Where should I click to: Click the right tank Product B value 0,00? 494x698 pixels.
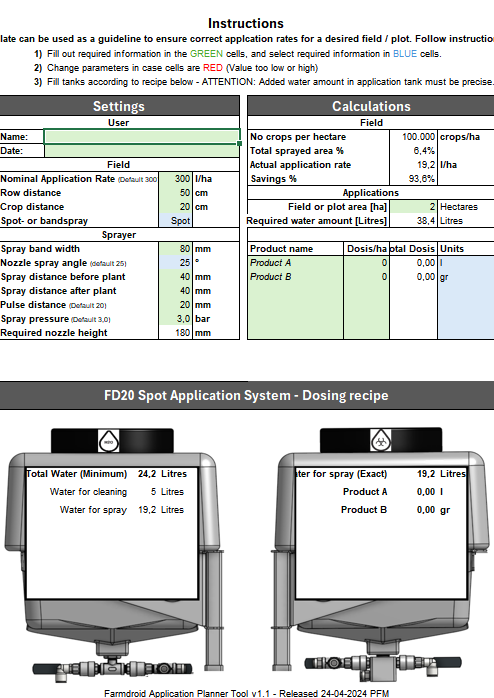pyautogui.click(x=426, y=510)
